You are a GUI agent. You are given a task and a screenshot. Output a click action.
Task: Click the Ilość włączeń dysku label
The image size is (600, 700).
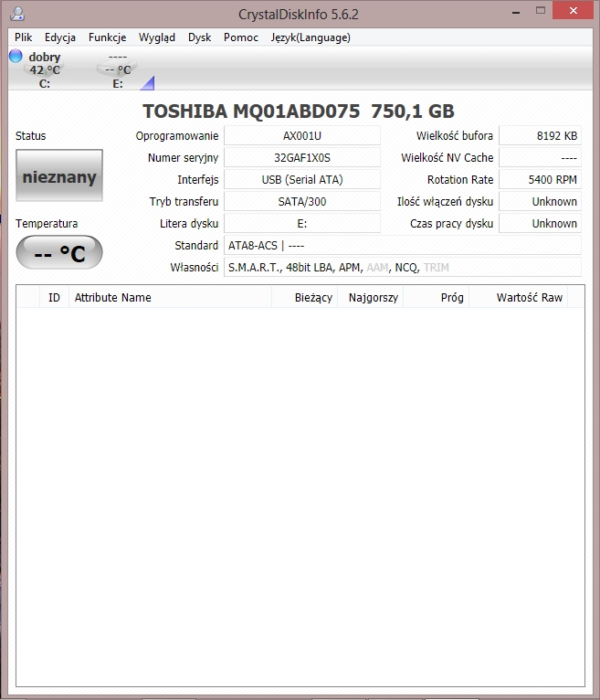pyautogui.click(x=445, y=201)
